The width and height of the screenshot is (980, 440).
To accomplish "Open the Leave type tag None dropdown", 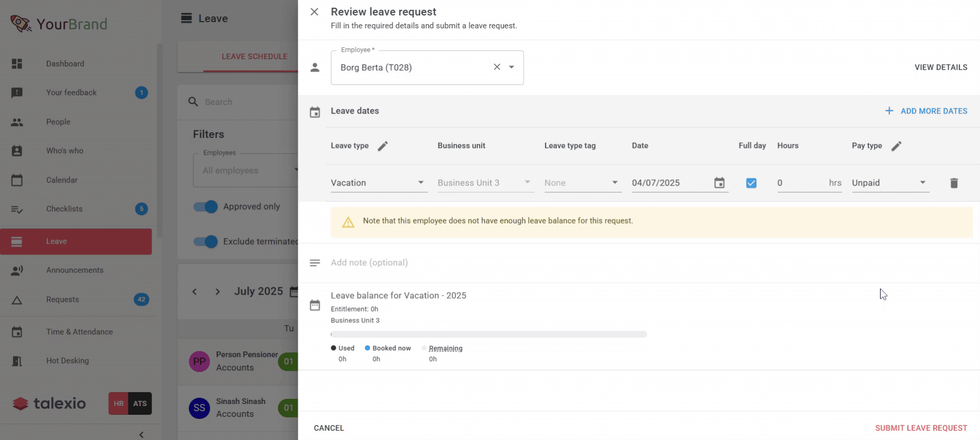I will (x=582, y=183).
